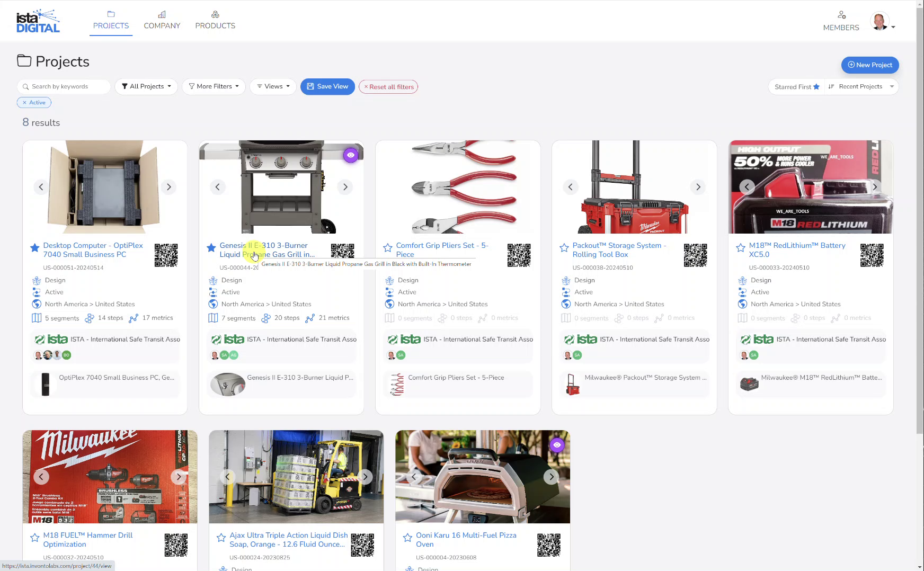Star the Comfort Grip Pliers Set project
The image size is (924, 571).
(x=388, y=247)
